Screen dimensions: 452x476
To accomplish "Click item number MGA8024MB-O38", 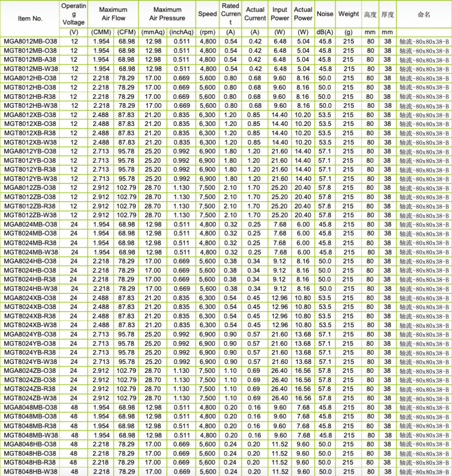I will click(x=30, y=225).
